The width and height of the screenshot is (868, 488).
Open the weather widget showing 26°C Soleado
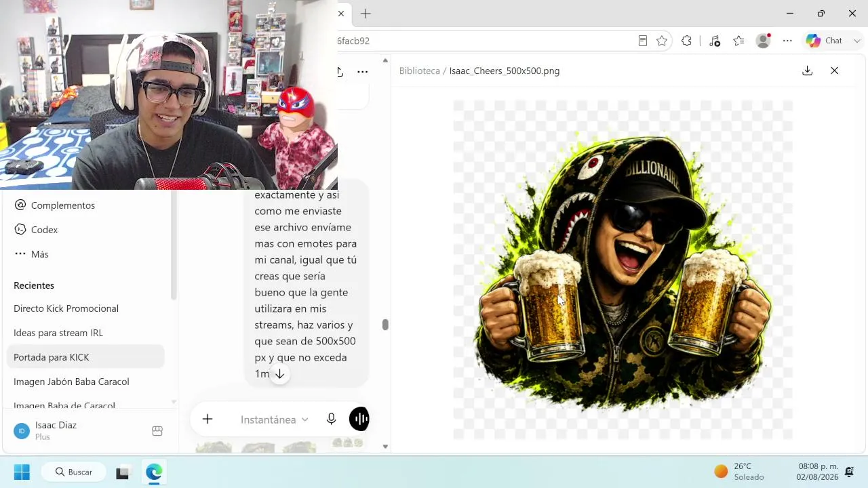point(739,472)
